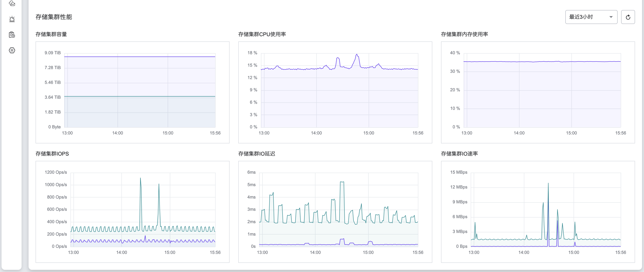Click the purple total capacity line in capacity chart
The image size is (644, 272).
(x=140, y=57)
